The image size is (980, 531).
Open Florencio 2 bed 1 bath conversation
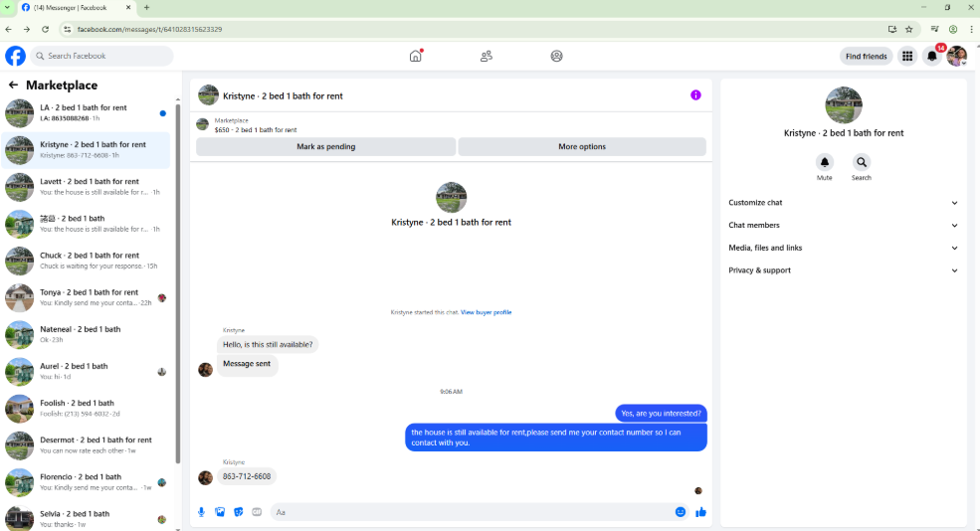[86, 481]
